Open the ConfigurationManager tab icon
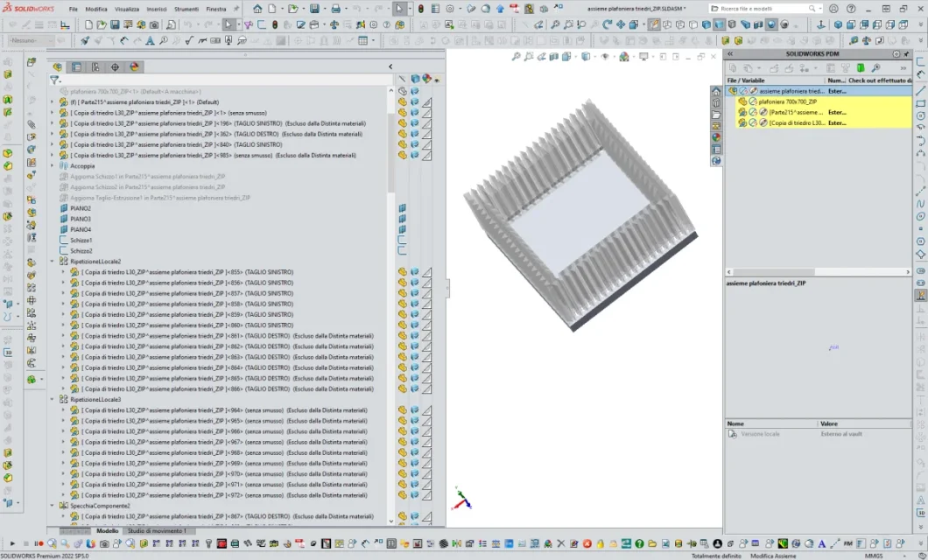 [96, 66]
